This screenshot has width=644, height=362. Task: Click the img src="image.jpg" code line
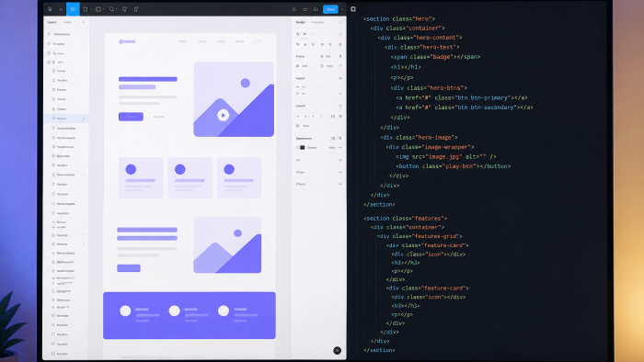point(446,156)
